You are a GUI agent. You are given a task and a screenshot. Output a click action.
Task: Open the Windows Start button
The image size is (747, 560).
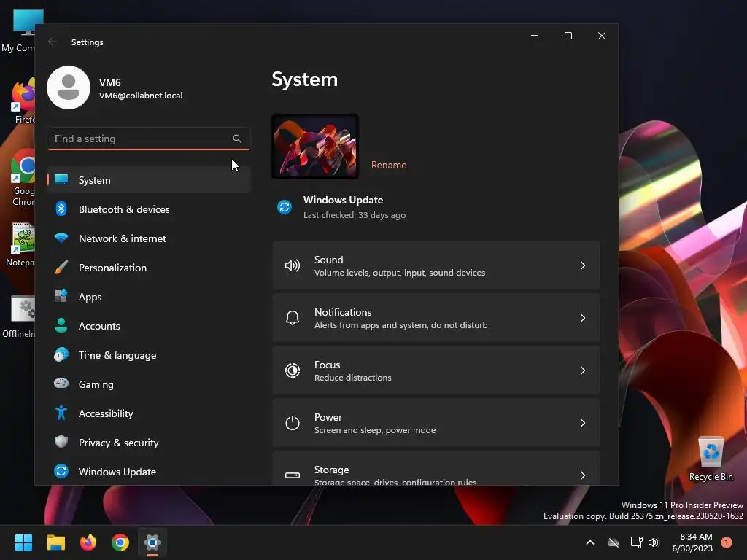(23, 542)
